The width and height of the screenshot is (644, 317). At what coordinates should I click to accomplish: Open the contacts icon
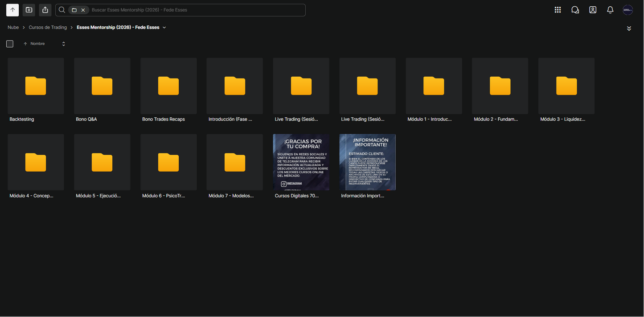593,10
